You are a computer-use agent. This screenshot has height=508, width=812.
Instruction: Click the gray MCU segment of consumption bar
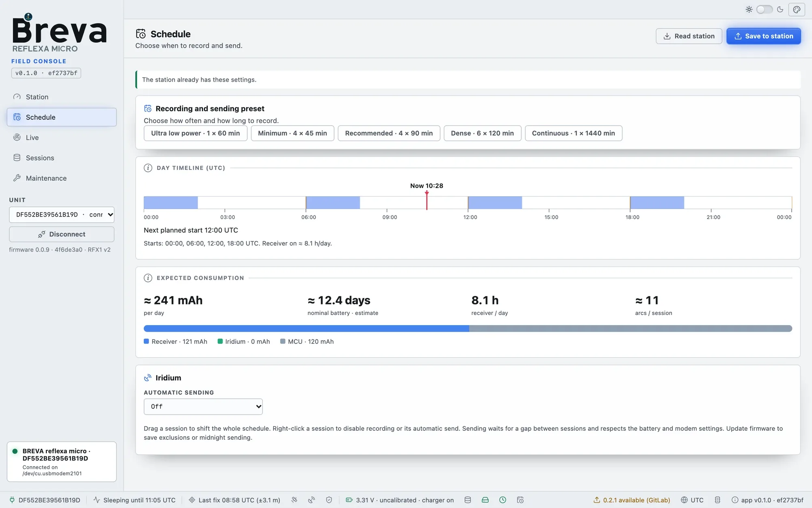point(631,328)
